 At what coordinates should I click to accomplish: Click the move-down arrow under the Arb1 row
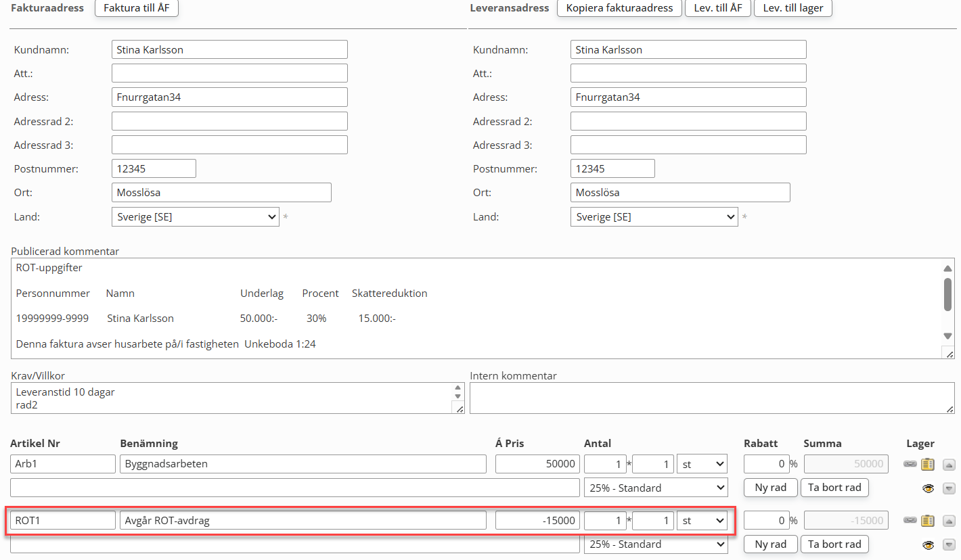click(949, 488)
